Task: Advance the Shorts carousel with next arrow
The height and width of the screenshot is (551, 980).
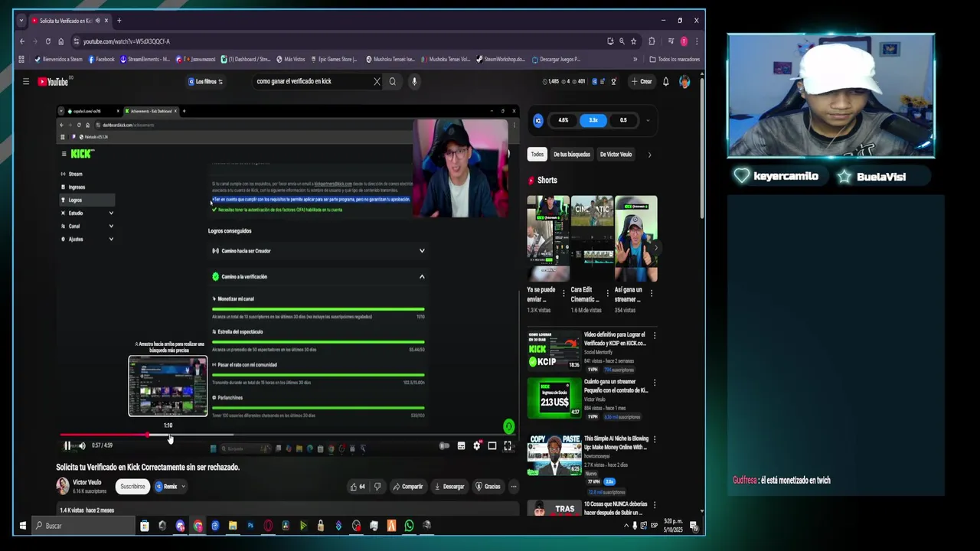Action: click(655, 247)
